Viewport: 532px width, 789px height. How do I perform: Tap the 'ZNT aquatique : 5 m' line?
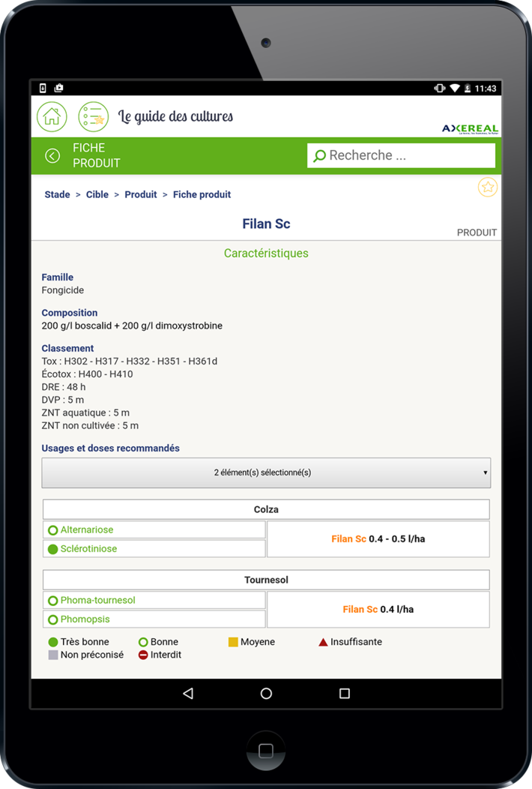85,413
